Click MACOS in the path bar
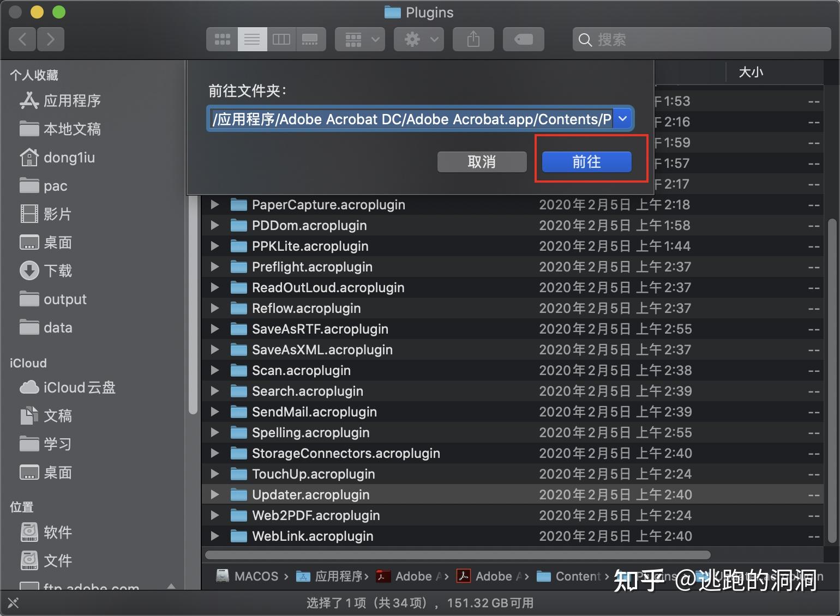This screenshot has height=616, width=840. pyautogui.click(x=248, y=576)
